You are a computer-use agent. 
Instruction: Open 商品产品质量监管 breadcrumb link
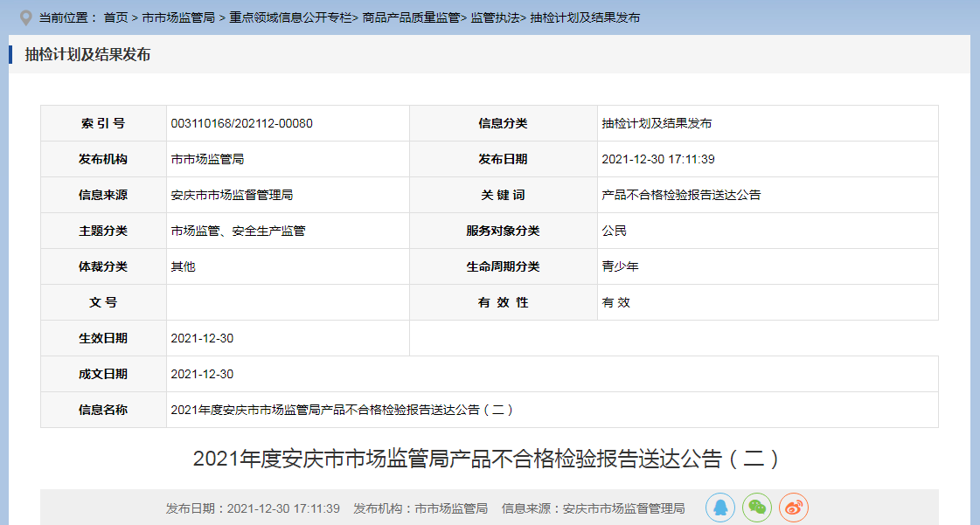pyautogui.click(x=411, y=17)
